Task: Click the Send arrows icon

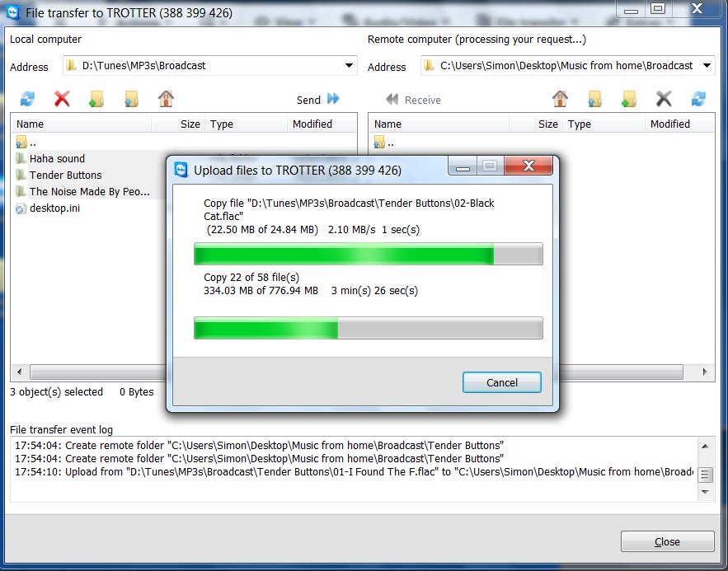Action: [333, 98]
